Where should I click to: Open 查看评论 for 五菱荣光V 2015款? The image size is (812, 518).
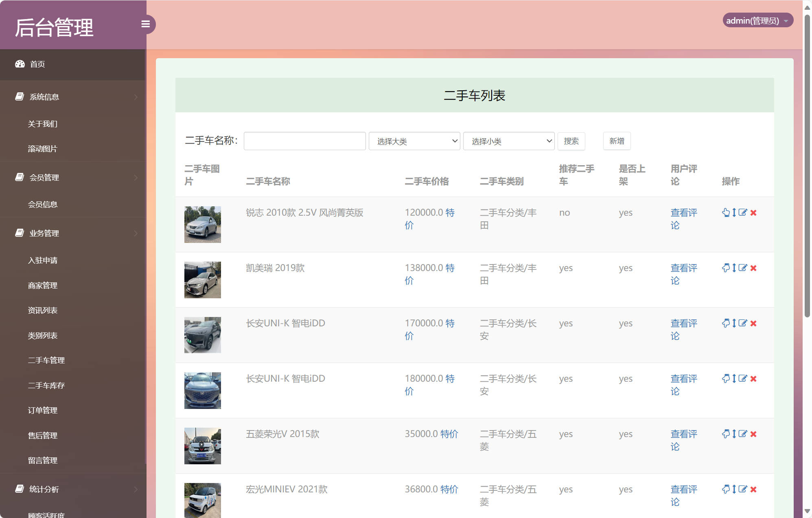pos(683,440)
